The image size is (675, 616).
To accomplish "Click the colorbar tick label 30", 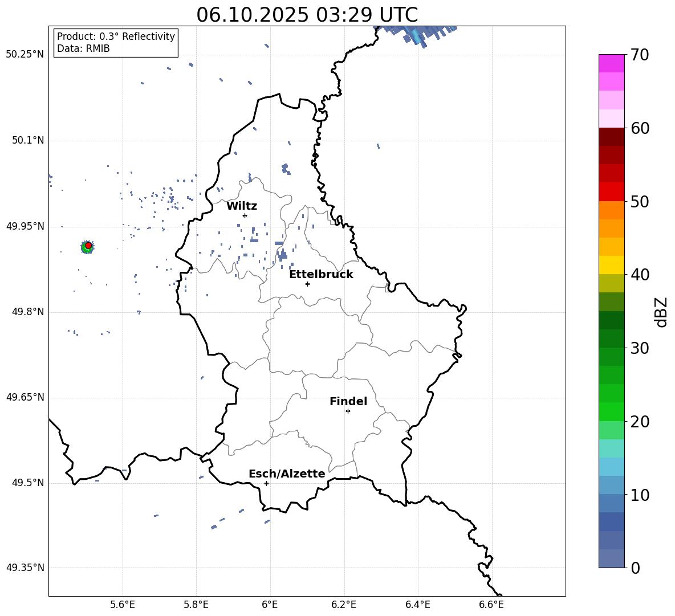I will [x=640, y=348].
